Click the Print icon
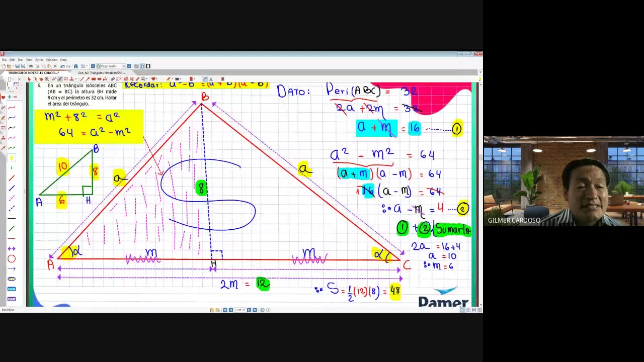The height and width of the screenshot is (362, 644). 31,66
